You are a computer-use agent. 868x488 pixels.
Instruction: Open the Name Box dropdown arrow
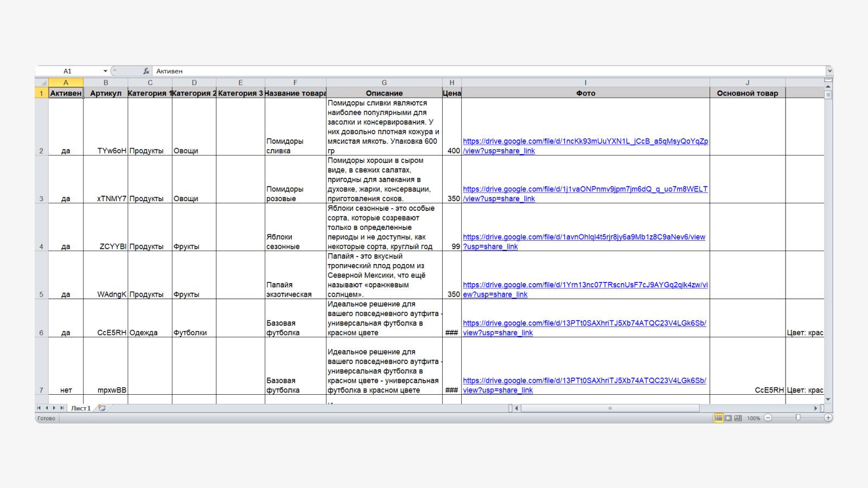(105, 71)
